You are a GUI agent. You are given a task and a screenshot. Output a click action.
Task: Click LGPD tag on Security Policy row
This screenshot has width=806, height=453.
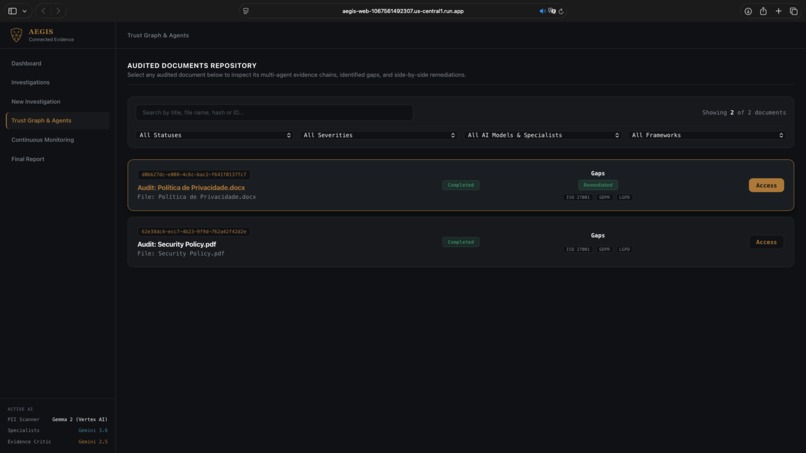624,249
